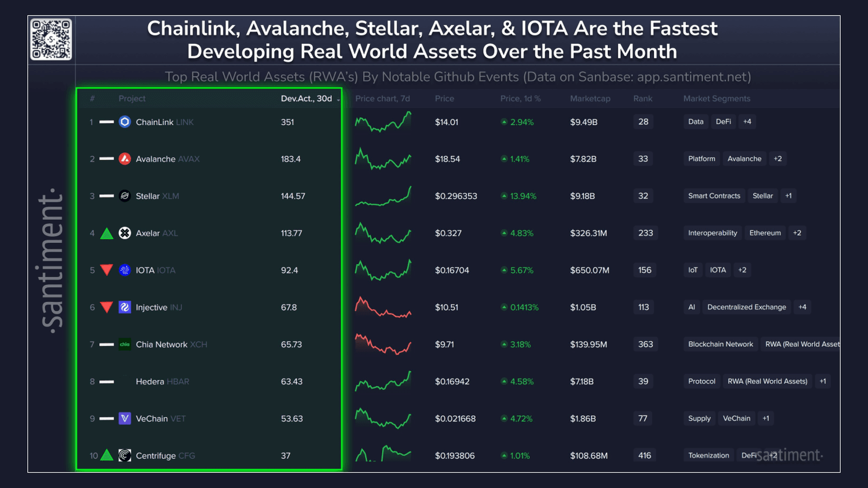Click IOTA's red down-trend triangle

(x=106, y=270)
